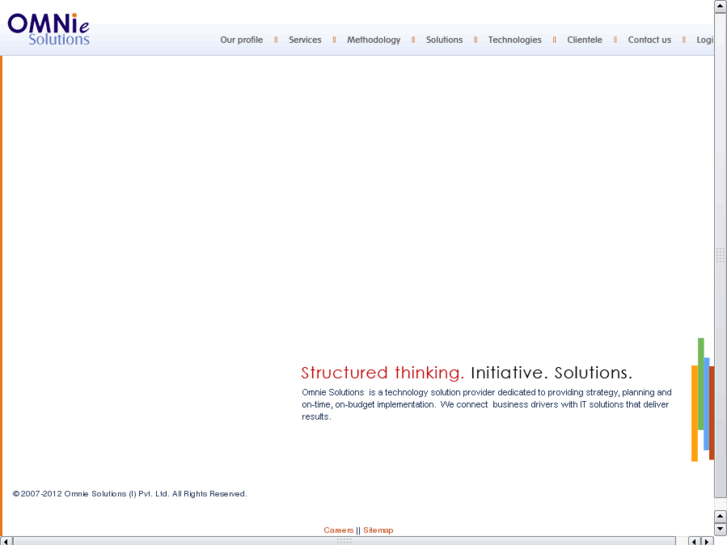Open the Our profile menu
Image resolution: width=727 pixels, height=545 pixels.
(x=241, y=40)
